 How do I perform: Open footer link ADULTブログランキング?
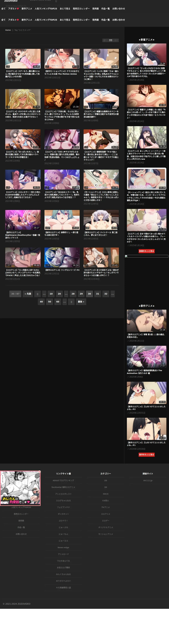(x=63, y=481)
